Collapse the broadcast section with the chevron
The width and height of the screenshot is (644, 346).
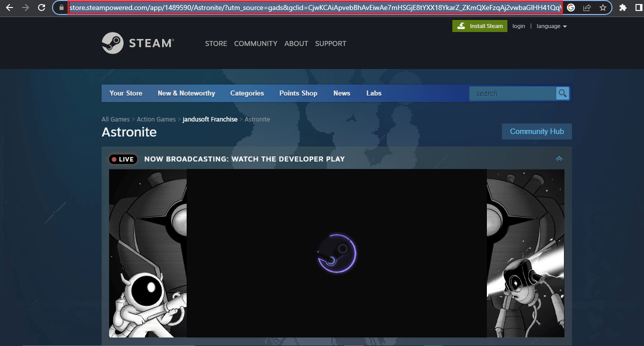point(559,159)
